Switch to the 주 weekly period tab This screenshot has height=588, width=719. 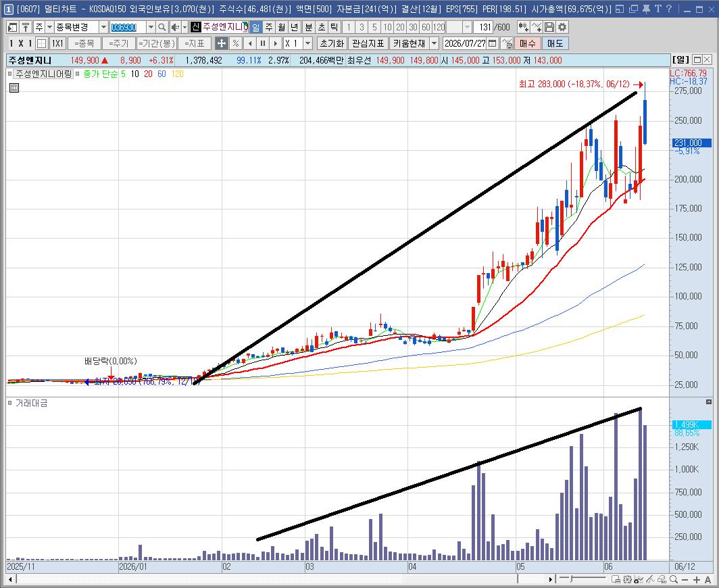pos(269,28)
